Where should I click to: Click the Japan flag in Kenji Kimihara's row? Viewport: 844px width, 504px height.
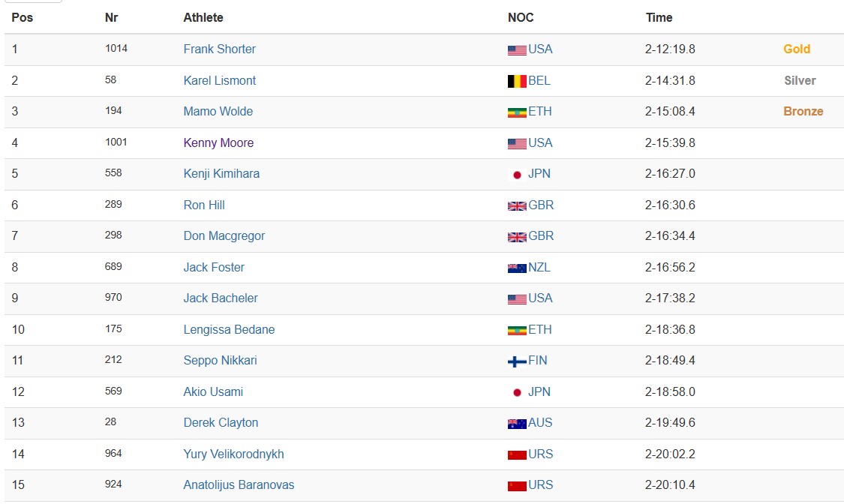[517, 175]
